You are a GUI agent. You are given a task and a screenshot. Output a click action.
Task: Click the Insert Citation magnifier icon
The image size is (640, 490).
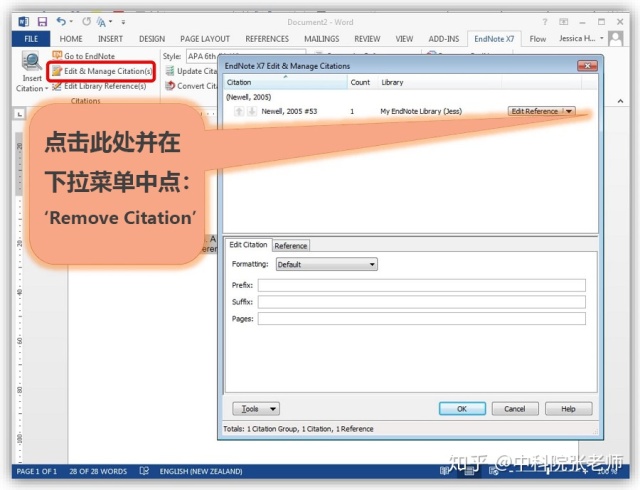pyautogui.click(x=31, y=61)
